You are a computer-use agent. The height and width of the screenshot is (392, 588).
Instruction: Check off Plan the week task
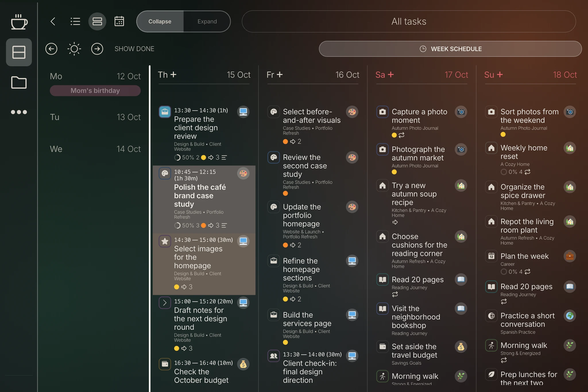coord(491,256)
